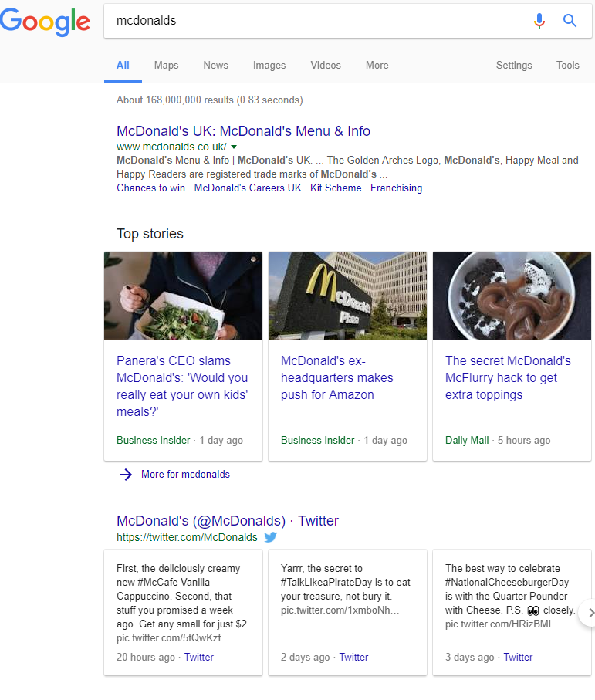Image resolution: width=595 pixels, height=700 pixels.
Task: Click the 5 hours ago timestamp
Action: [524, 440]
